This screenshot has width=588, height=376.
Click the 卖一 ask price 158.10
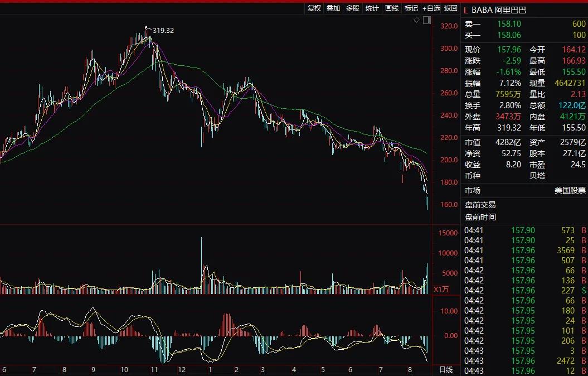(x=509, y=24)
